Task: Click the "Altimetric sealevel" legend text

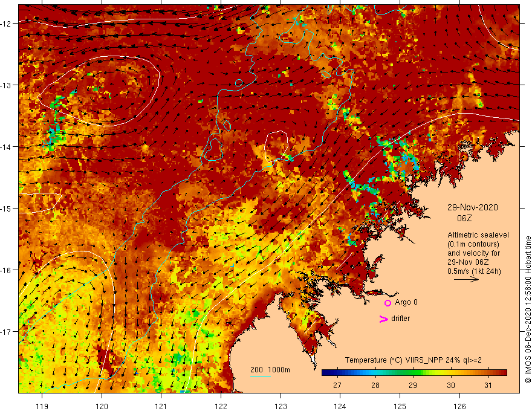Action: pos(478,235)
